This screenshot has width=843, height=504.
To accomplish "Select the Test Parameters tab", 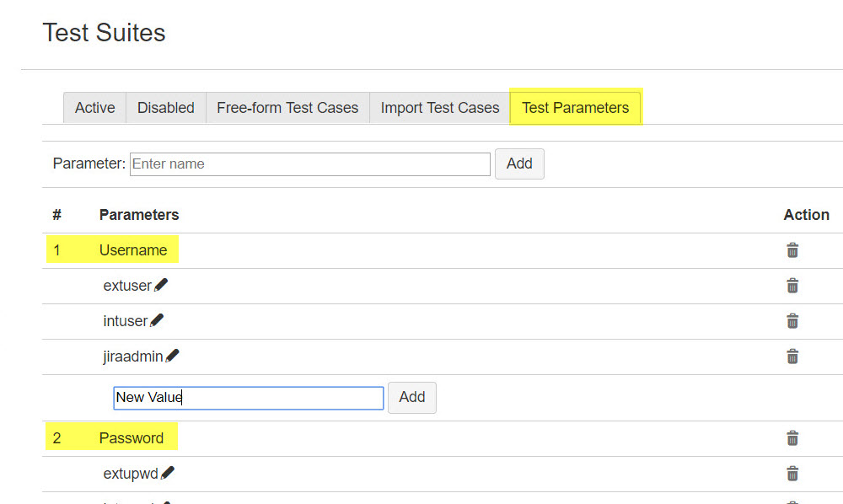I will click(575, 108).
